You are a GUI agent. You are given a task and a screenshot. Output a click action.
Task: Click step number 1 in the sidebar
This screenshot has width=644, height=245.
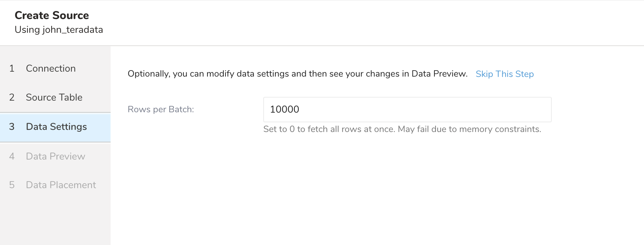tap(12, 68)
